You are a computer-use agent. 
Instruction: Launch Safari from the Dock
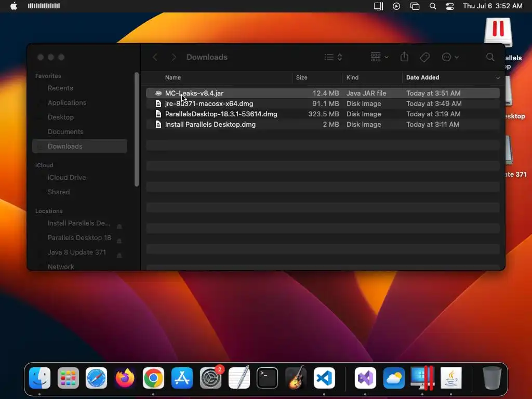96,378
